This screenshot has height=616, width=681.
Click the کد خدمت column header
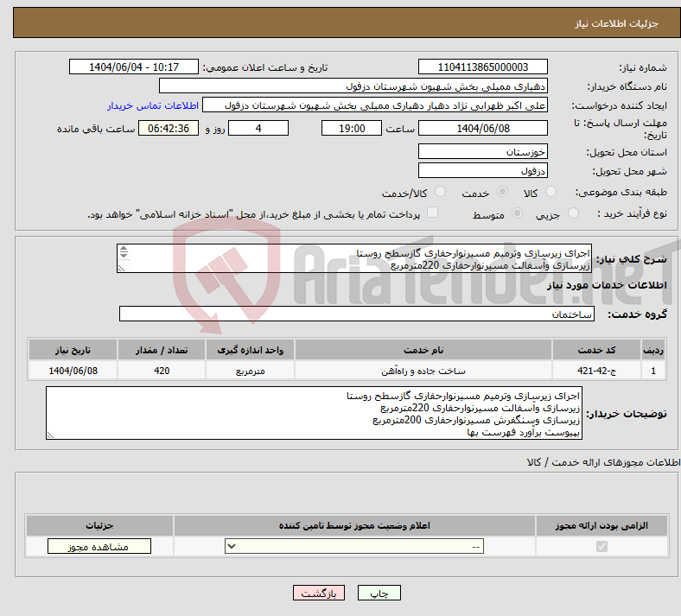[597, 350]
